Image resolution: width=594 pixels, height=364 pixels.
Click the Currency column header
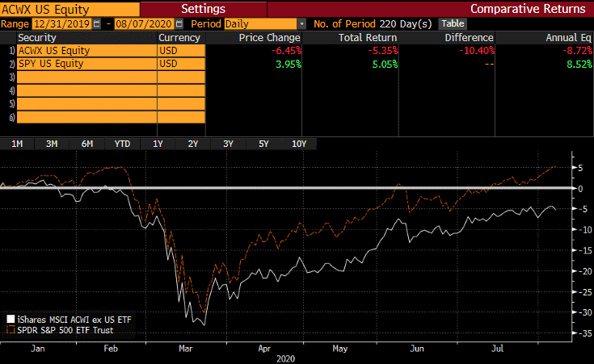pos(179,38)
